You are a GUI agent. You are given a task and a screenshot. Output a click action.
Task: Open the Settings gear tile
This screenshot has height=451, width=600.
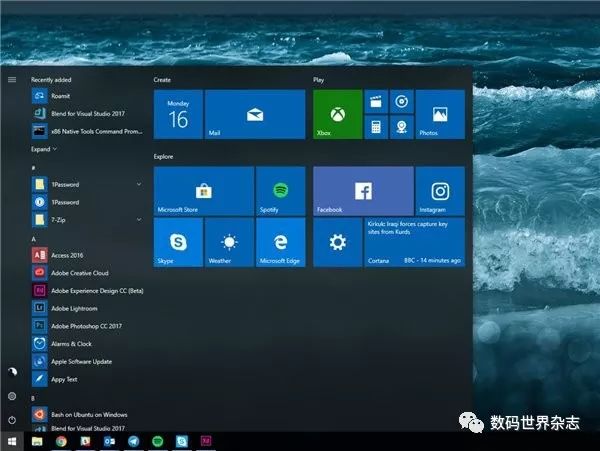click(338, 243)
